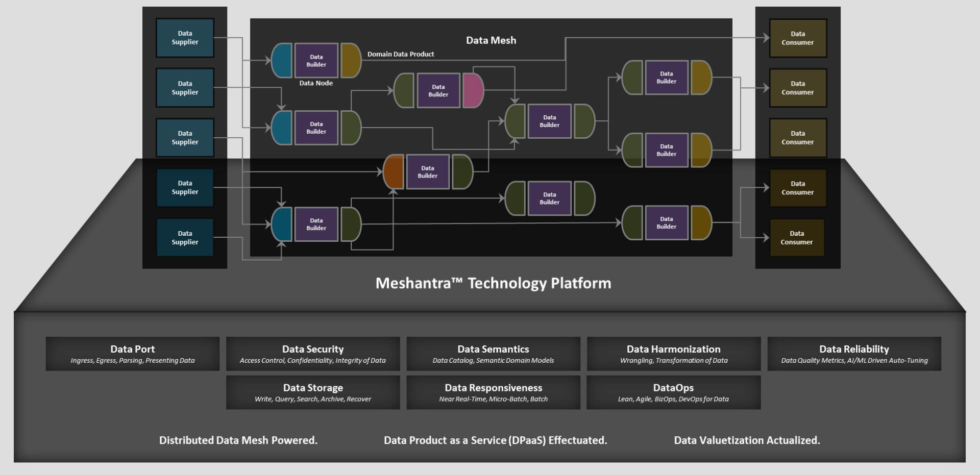Open the Data Semantics capability box

493,354
